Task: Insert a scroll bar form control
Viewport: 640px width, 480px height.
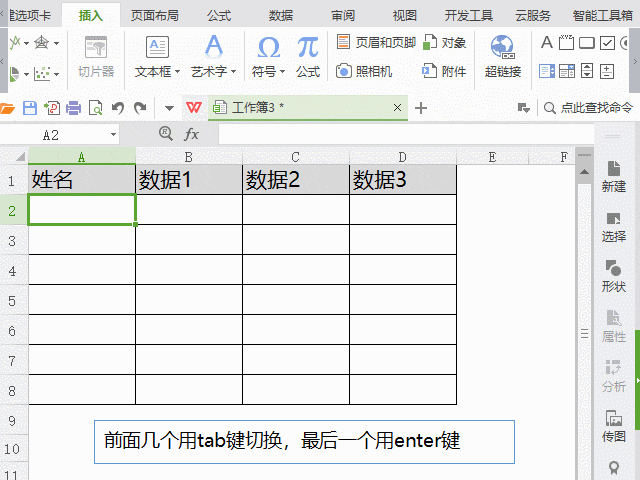Action: pyautogui.click(x=587, y=71)
